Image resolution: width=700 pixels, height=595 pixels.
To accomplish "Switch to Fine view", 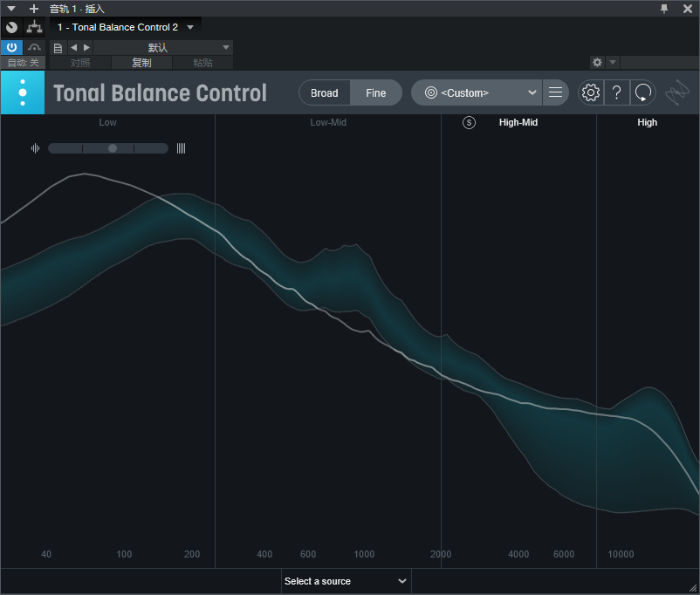I will 376,92.
